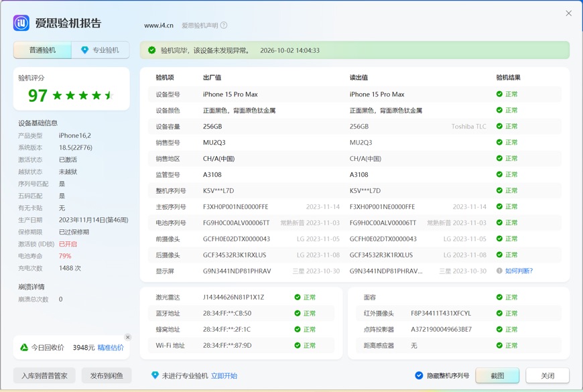The width and height of the screenshot is (583, 392).
Task: Click the 未越狱 jailbreak status value
Action: (x=68, y=172)
